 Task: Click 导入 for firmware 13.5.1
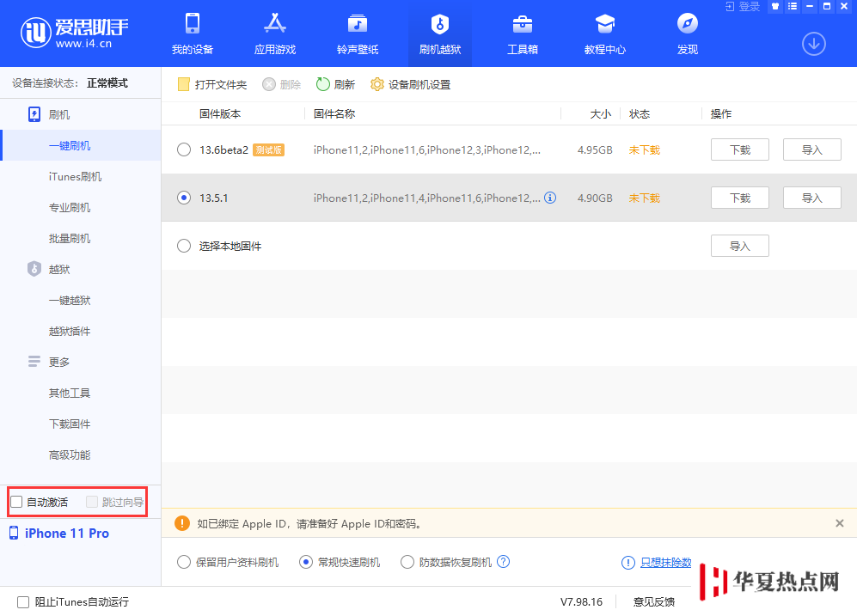click(x=812, y=198)
